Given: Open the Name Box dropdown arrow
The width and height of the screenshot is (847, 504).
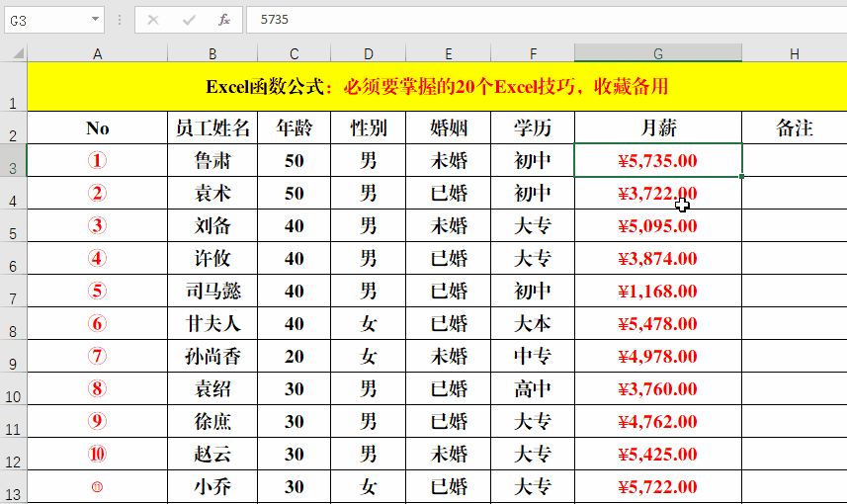Looking at the screenshot, I should (x=95, y=19).
